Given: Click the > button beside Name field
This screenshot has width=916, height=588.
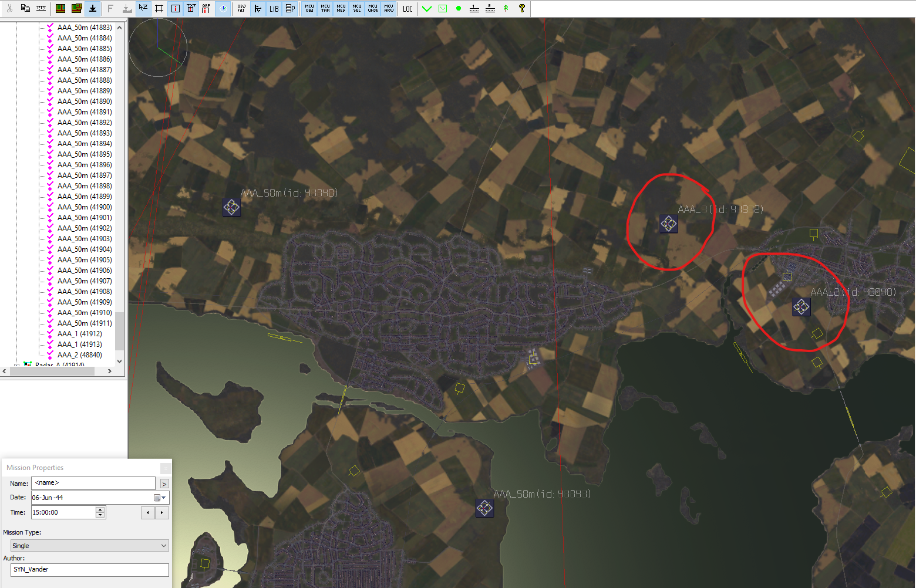Looking at the screenshot, I should [164, 484].
